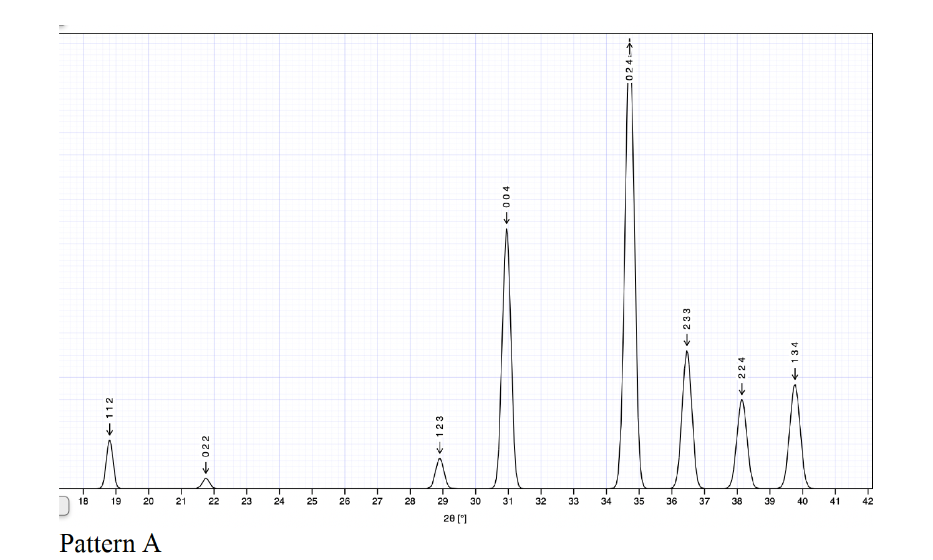Click the 112 peak marker arrow

(110, 430)
